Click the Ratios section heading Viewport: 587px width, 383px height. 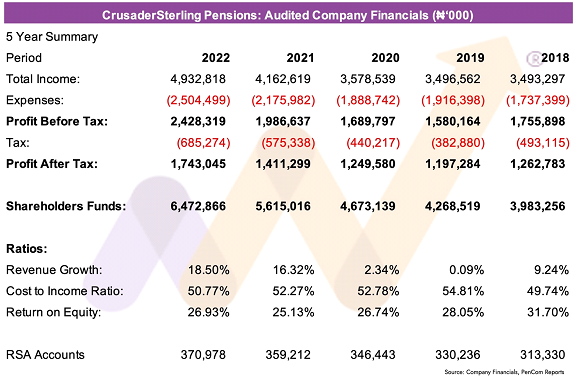(27, 249)
